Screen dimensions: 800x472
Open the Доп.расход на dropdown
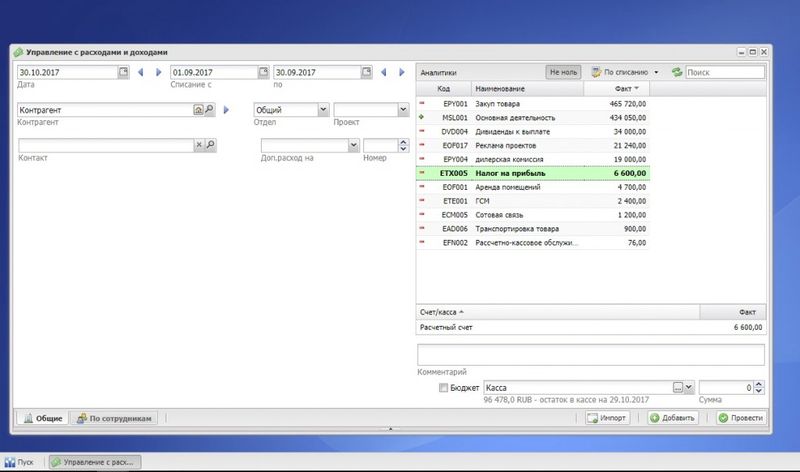(x=354, y=145)
